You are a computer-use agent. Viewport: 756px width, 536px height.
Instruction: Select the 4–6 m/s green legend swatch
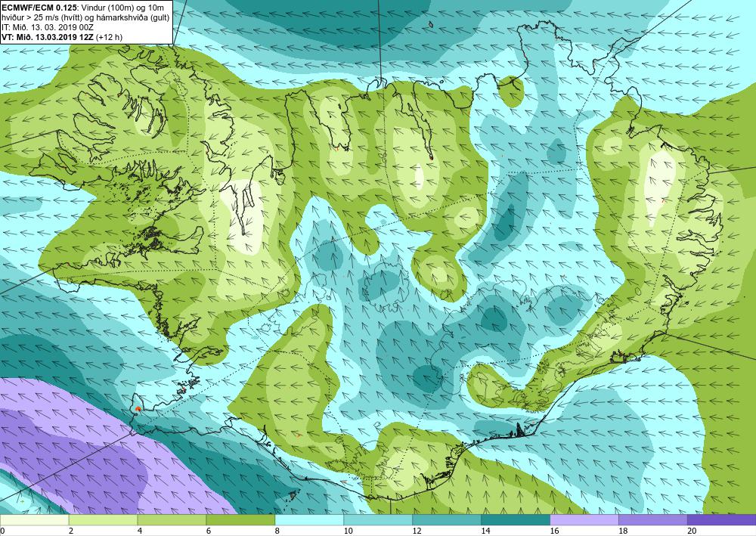pos(172,520)
